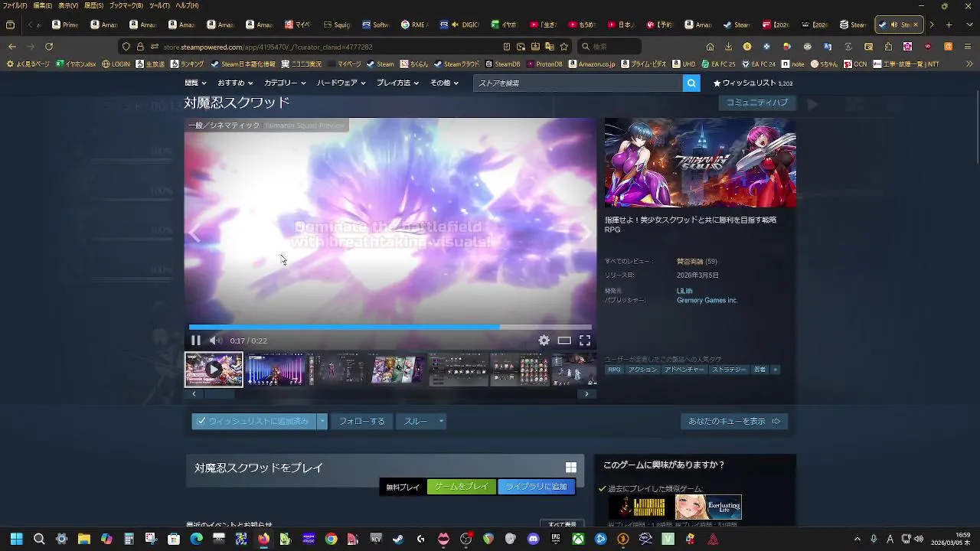Click the フォローする button
The width and height of the screenshot is (980, 551).
(x=361, y=421)
